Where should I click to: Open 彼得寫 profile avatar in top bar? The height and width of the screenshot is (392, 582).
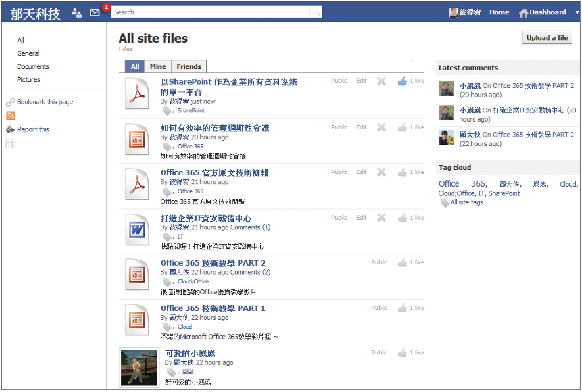click(x=454, y=13)
